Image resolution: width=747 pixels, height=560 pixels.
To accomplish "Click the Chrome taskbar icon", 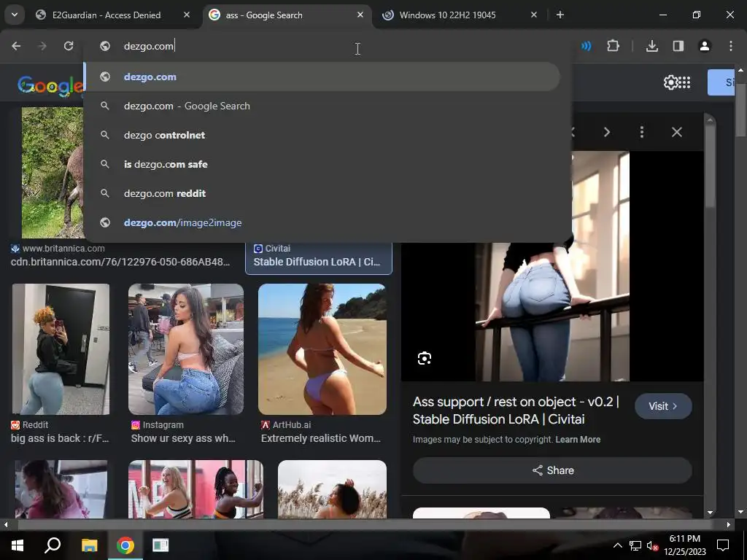I will click(125, 545).
